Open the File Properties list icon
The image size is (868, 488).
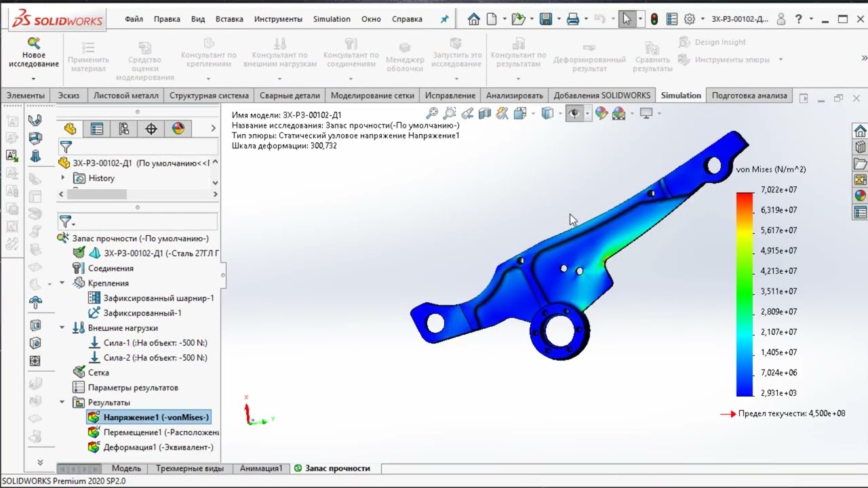[671, 19]
